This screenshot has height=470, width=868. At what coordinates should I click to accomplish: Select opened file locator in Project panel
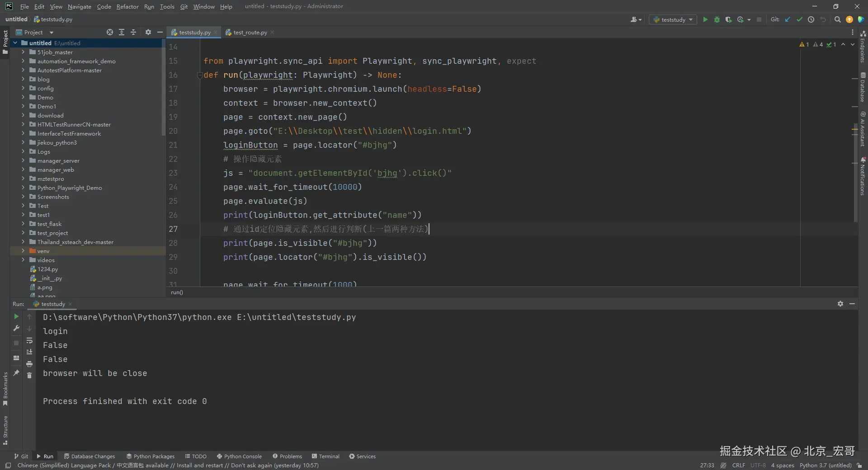click(110, 32)
